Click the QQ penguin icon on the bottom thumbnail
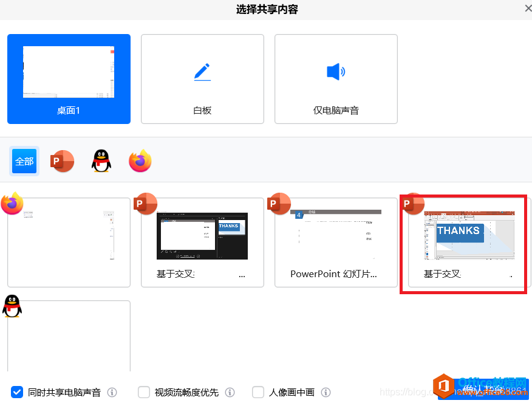 click(x=12, y=306)
